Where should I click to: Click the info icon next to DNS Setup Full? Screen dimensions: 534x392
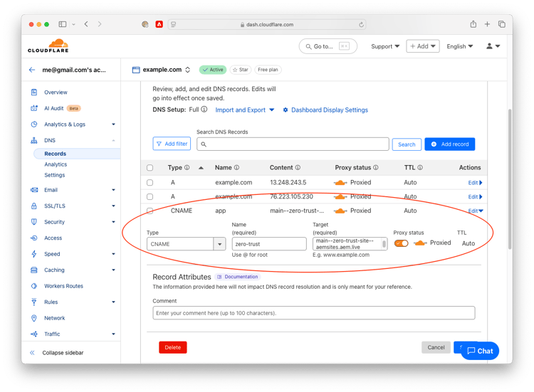pyautogui.click(x=204, y=110)
